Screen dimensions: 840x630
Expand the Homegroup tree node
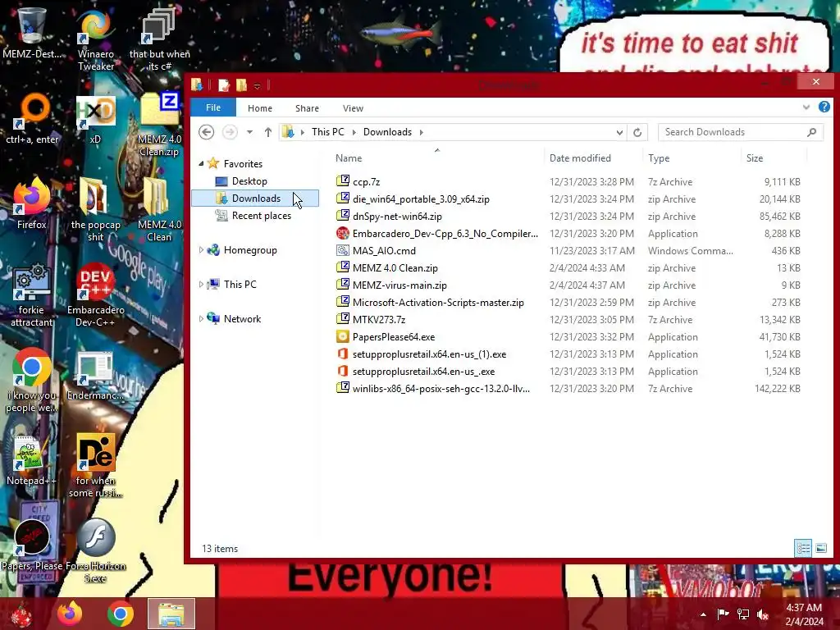point(202,249)
